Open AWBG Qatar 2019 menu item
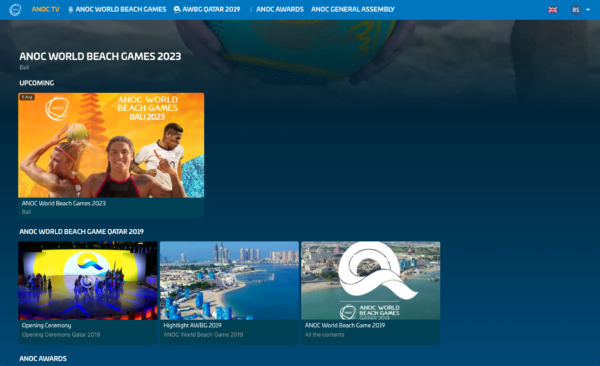The height and width of the screenshot is (366, 600). pos(211,9)
